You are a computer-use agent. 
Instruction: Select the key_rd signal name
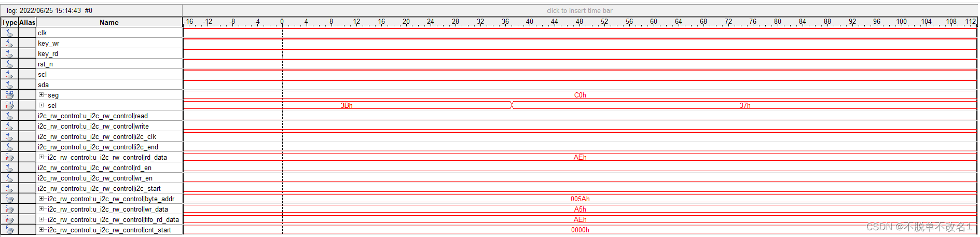[48, 53]
